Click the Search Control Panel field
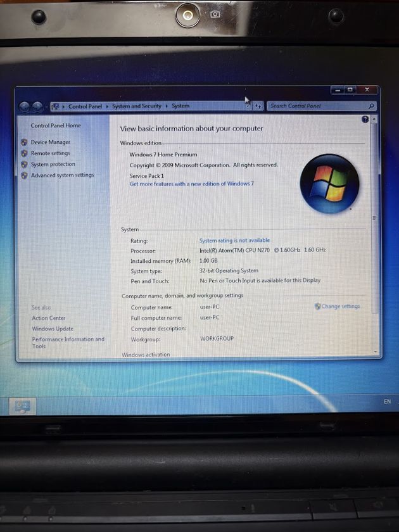 point(317,106)
